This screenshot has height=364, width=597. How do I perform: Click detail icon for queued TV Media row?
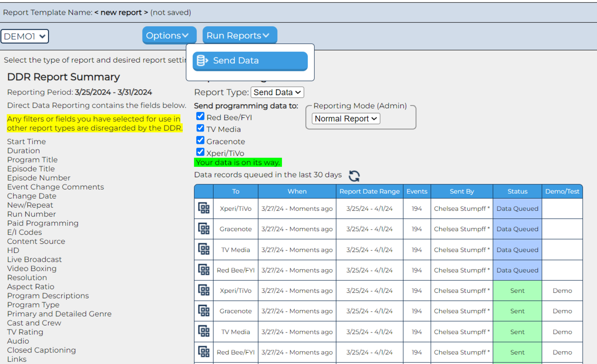(204, 249)
